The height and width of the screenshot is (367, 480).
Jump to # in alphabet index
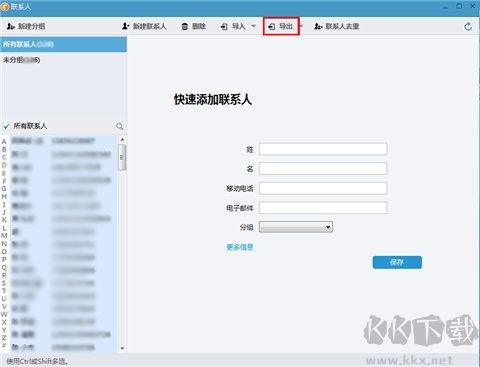(x=4, y=346)
